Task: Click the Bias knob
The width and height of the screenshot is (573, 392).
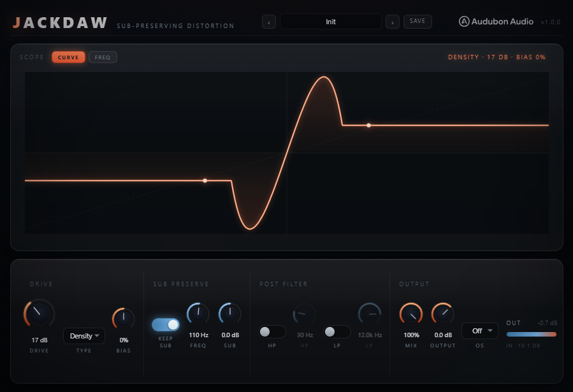Action: point(124,319)
